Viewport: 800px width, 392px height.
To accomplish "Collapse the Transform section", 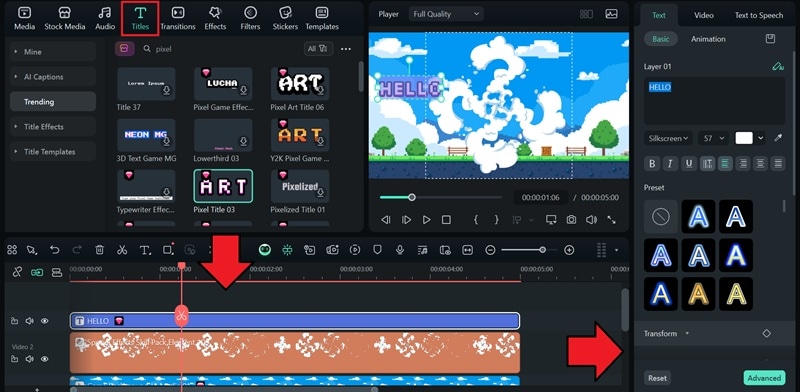I will click(x=687, y=333).
